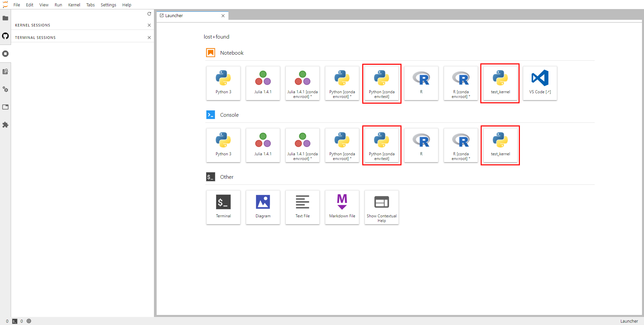Screen dimensions: 644x325
Task: Launch R notebook
Action: coord(421,83)
